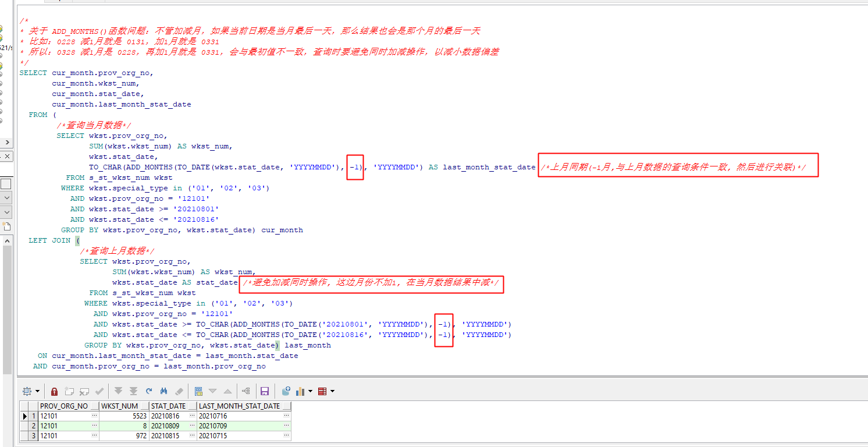Open the single record view icon

pos(199,391)
